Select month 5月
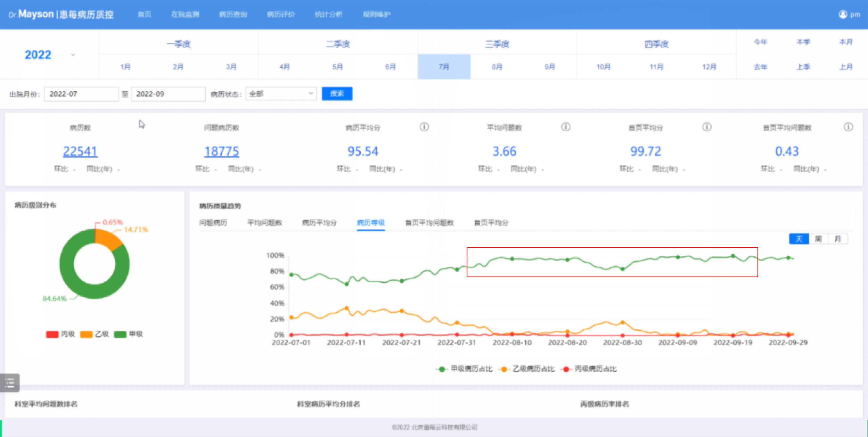The width and height of the screenshot is (868, 437). click(338, 67)
